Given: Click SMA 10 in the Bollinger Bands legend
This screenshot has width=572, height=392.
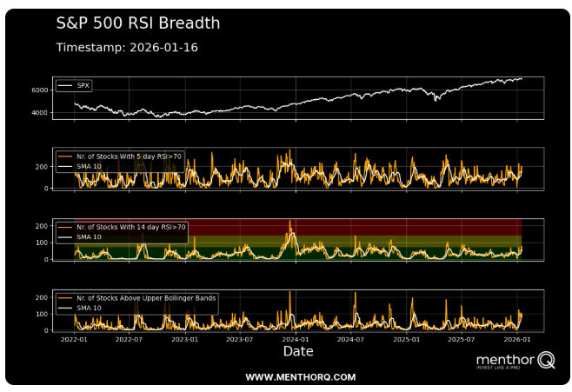Looking at the screenshot, I should point(89,308).
